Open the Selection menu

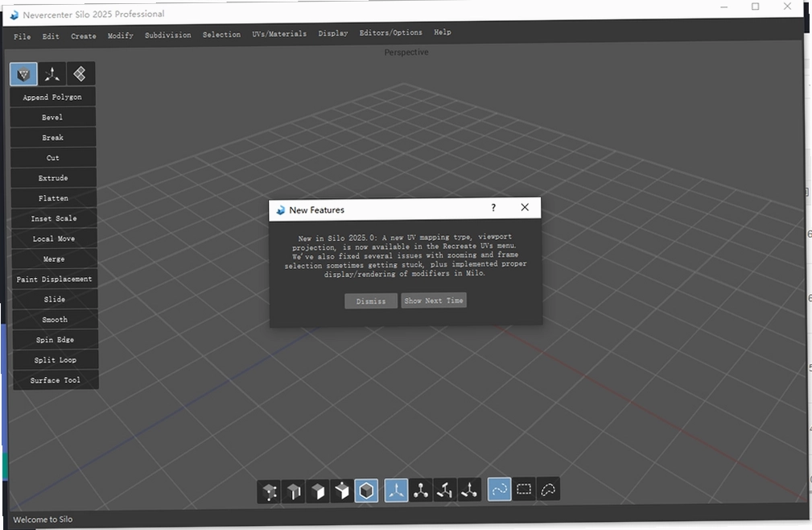pos(221,35)
